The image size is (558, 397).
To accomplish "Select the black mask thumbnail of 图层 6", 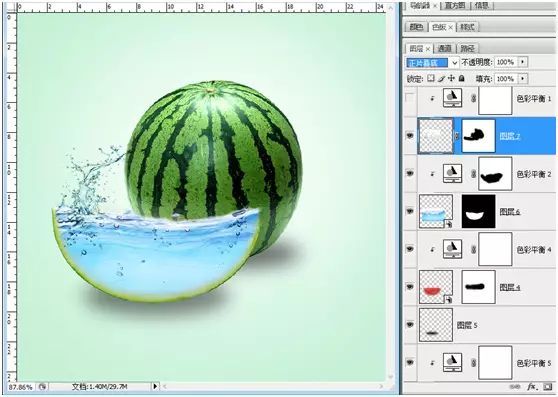I will click(x=478, y=211).
